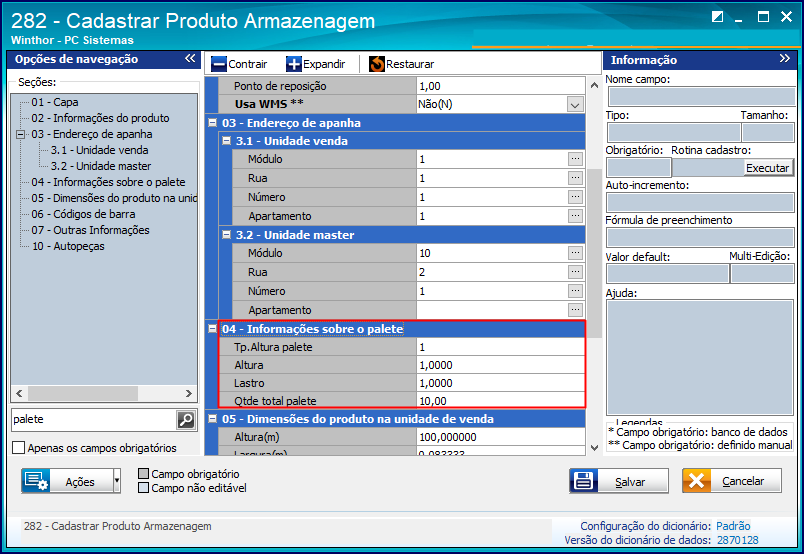Click the Cancelar button

tap(732, 481)
